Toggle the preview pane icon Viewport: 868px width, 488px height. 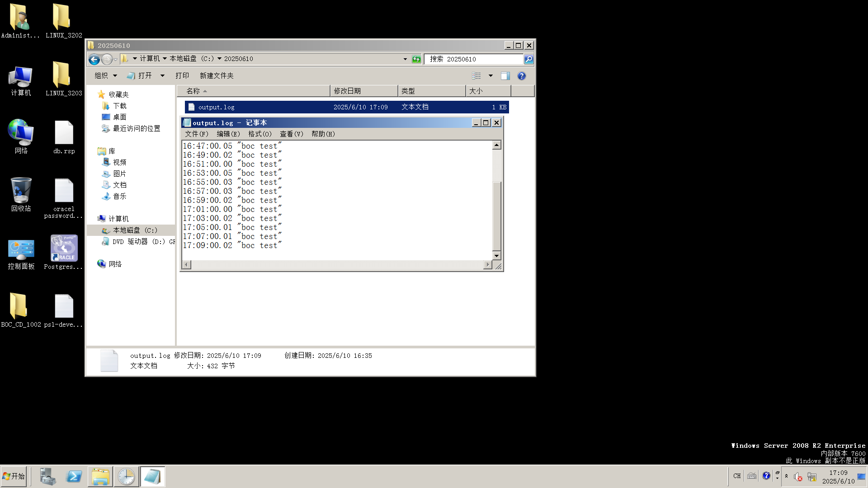tap(505, 76)
